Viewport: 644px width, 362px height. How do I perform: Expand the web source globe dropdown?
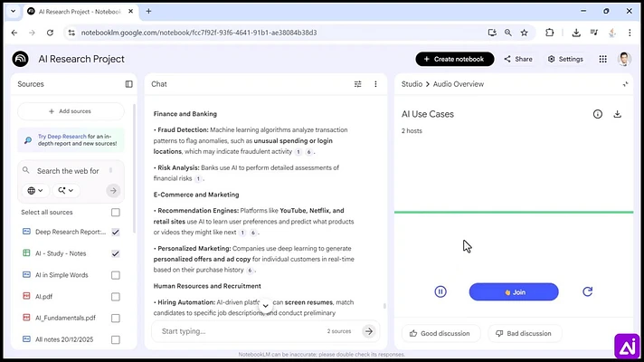[35, 190]
